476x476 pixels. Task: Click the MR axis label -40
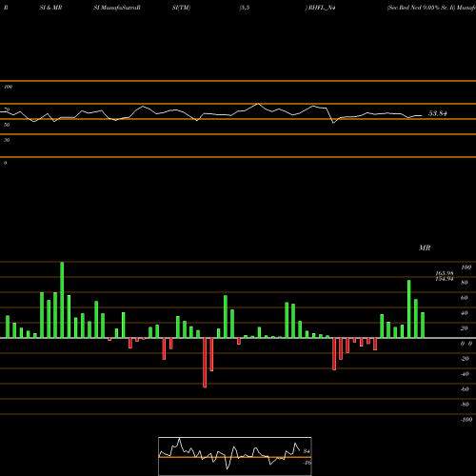465,374
